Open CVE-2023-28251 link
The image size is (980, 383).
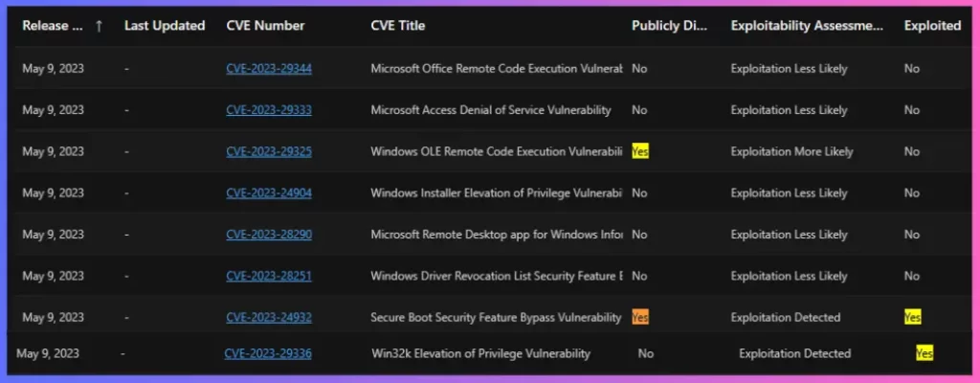tap(269, 276)
